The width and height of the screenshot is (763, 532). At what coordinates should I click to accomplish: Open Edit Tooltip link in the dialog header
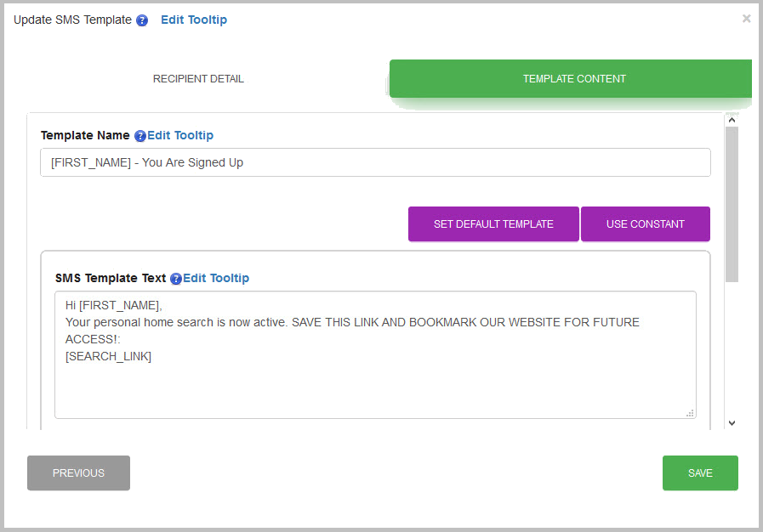tap(194, 20)
